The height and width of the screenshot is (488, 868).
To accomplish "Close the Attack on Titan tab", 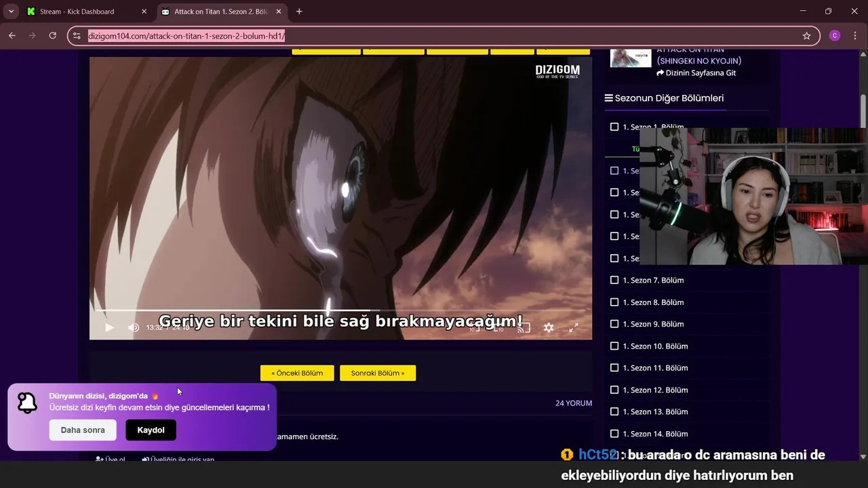I will pos(278,12).
